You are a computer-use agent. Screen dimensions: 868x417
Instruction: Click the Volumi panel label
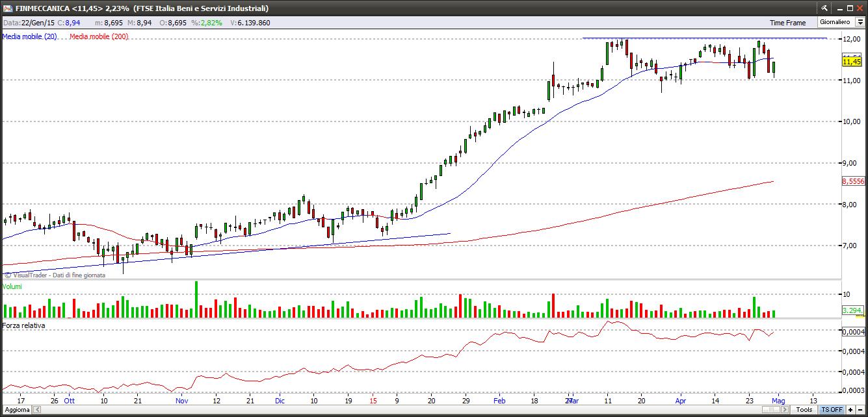(12, 286)
